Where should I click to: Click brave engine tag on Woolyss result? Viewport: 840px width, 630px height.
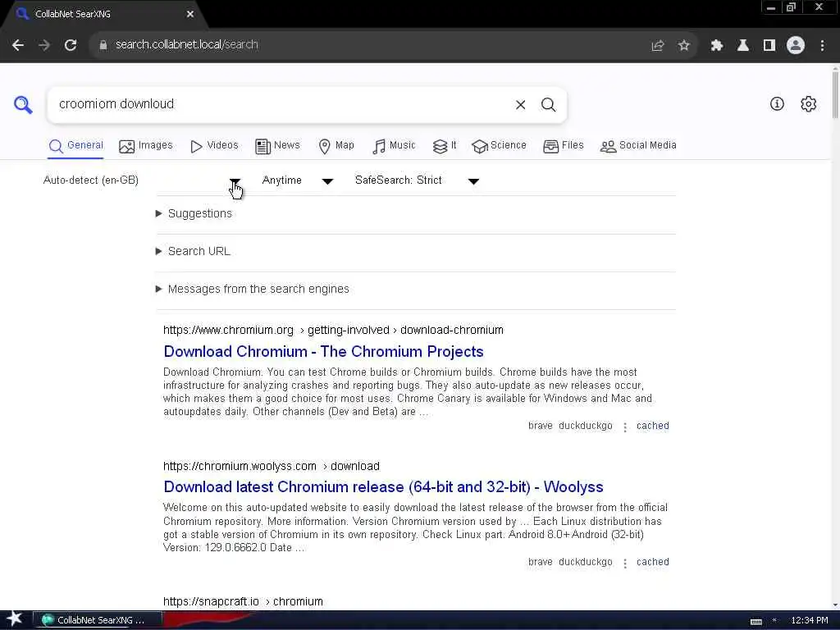click(x=540, y=562)
